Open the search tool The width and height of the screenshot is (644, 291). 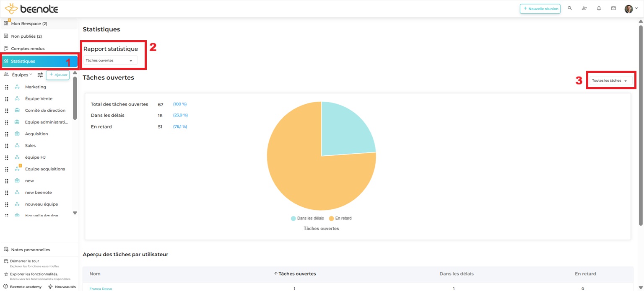(569, 8)
